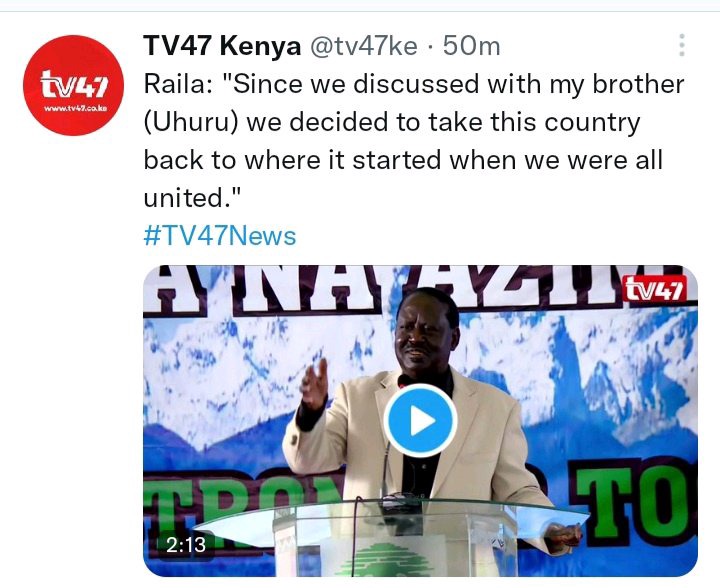Click the 2:13 video duration badge

pyautogui.click(x=186, y=545)
